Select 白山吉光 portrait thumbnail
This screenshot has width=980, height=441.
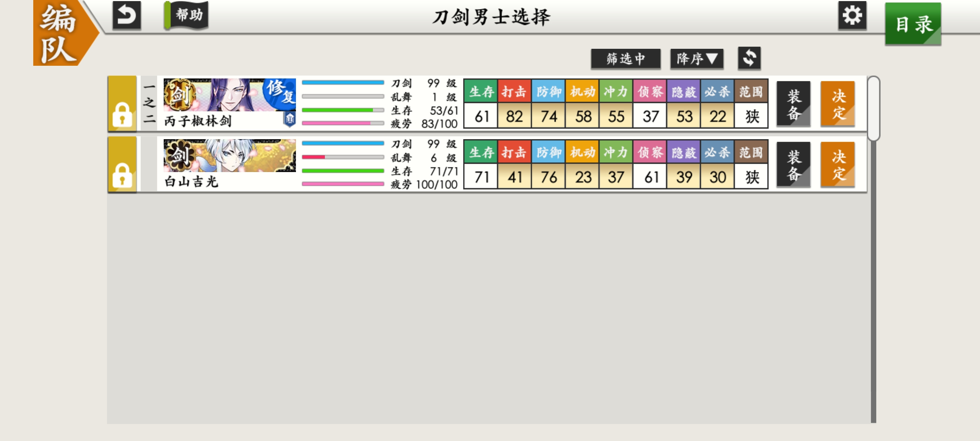click(229, 156)
